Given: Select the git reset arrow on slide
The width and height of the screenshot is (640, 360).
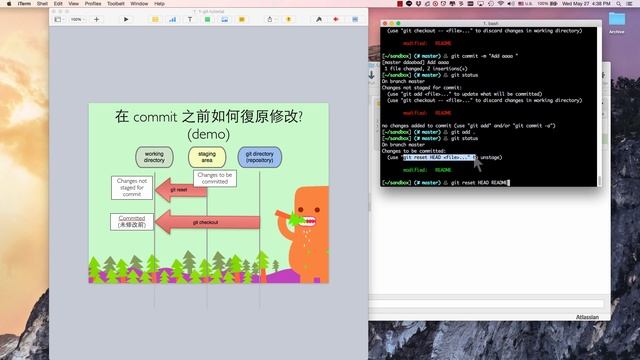Looking at the screenshot, I should point(181,190).
